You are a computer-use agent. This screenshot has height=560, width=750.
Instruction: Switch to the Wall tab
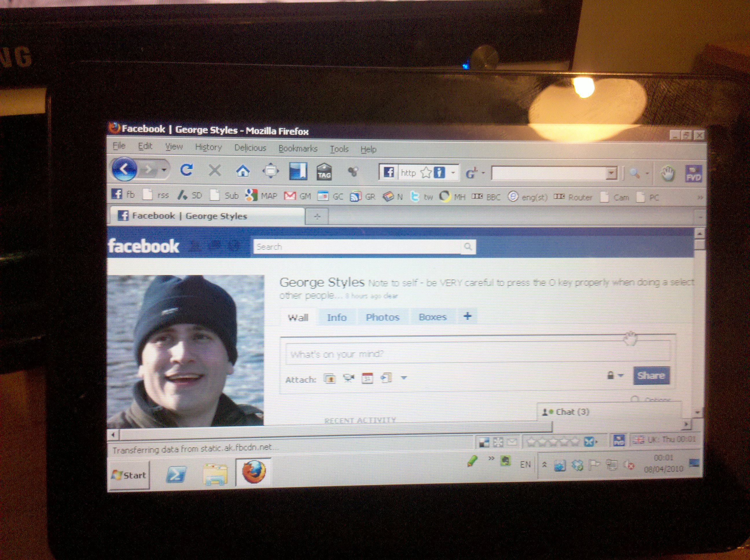(x=298, y=318)
